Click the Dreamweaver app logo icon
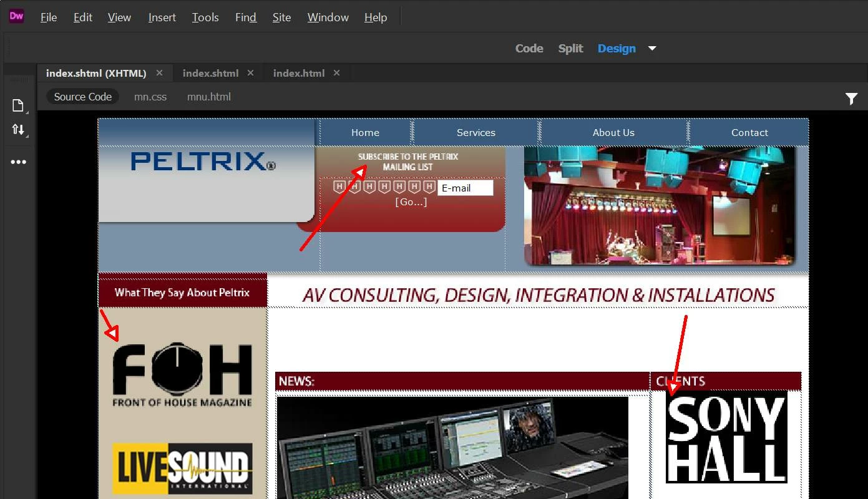The image size is (868, 499). [16, 17]
